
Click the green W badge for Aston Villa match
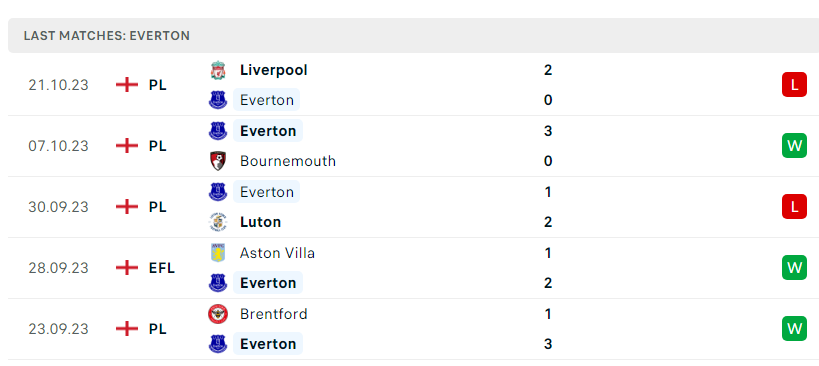(x=794, y=268)
